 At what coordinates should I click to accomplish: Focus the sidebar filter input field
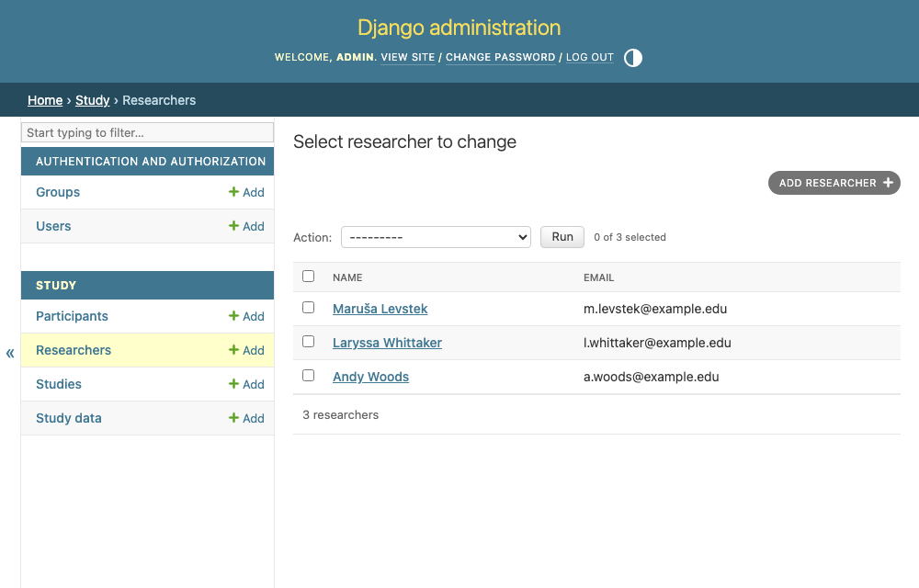[x=147, y=132]
